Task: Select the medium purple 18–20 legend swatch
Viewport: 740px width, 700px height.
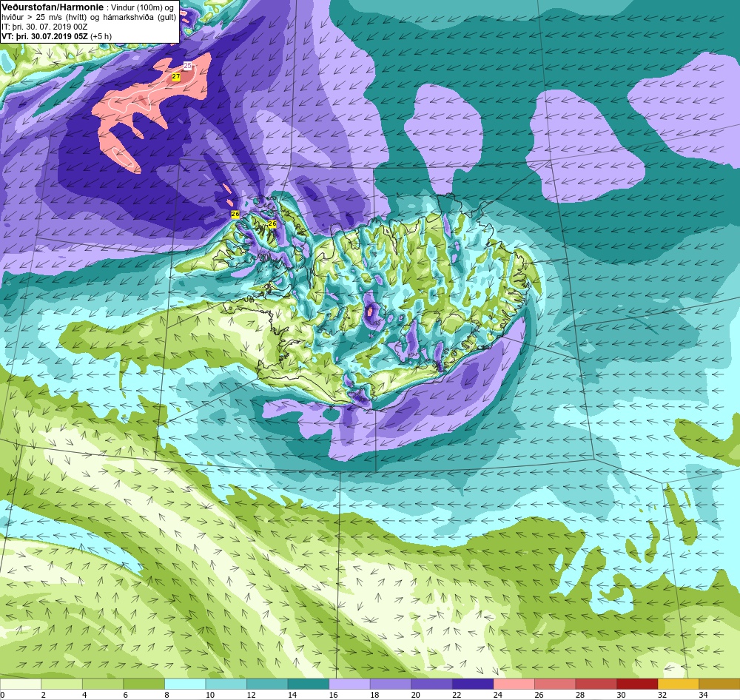Action: coord(390,684)
